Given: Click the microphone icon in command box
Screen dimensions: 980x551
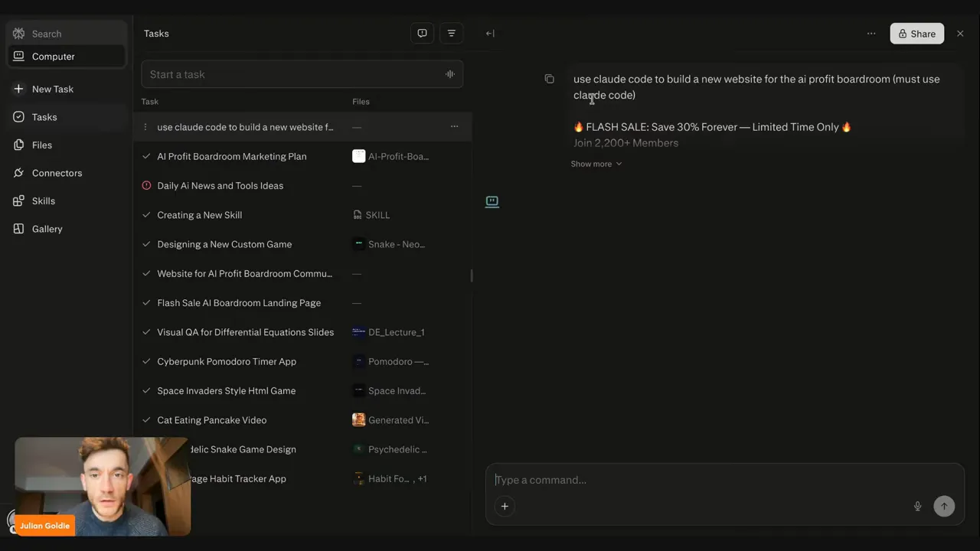Looking at the screenshot, I should point(917,506).
